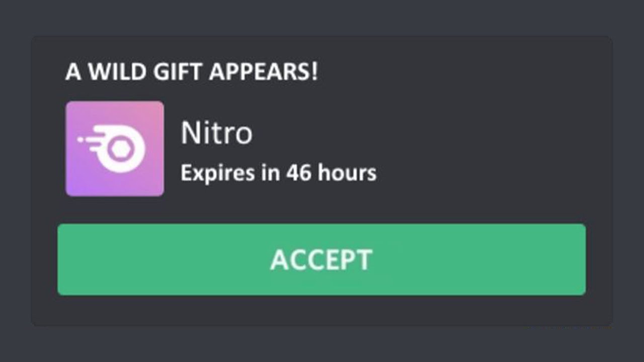Click the purple Nitro gift icon

click(115, 148)
